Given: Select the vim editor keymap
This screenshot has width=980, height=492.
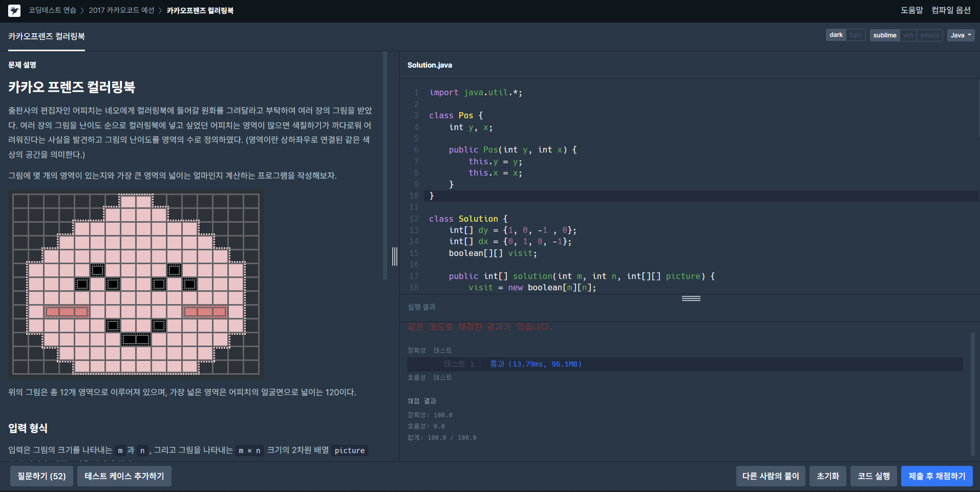Looking at the screenshot, I should point(908,35).
